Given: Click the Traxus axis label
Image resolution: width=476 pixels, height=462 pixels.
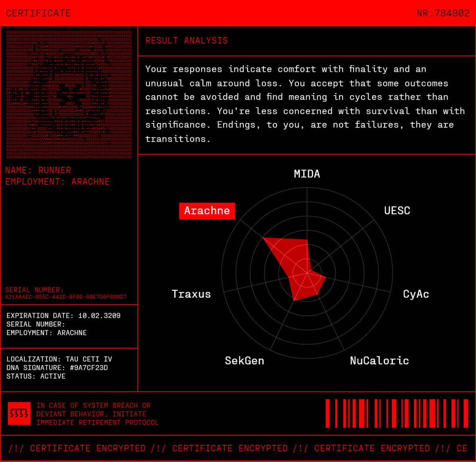Looking at the screenshot, I should click(191, 294).
